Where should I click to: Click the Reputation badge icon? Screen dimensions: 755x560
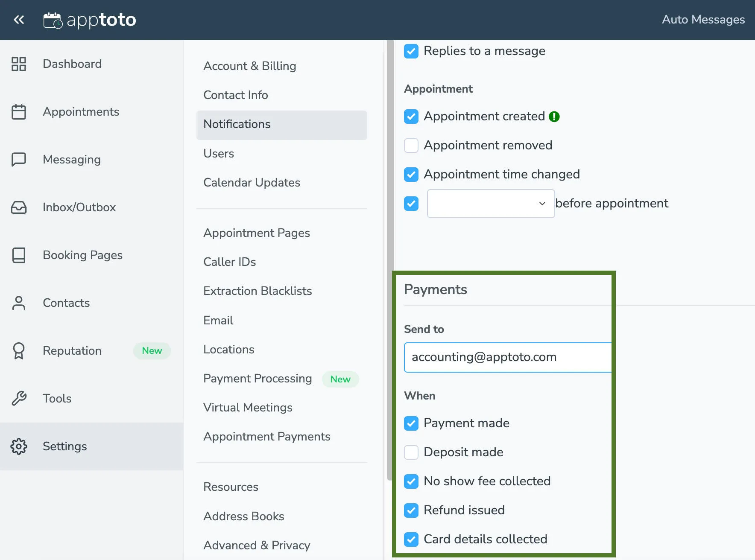coord(19,350)
